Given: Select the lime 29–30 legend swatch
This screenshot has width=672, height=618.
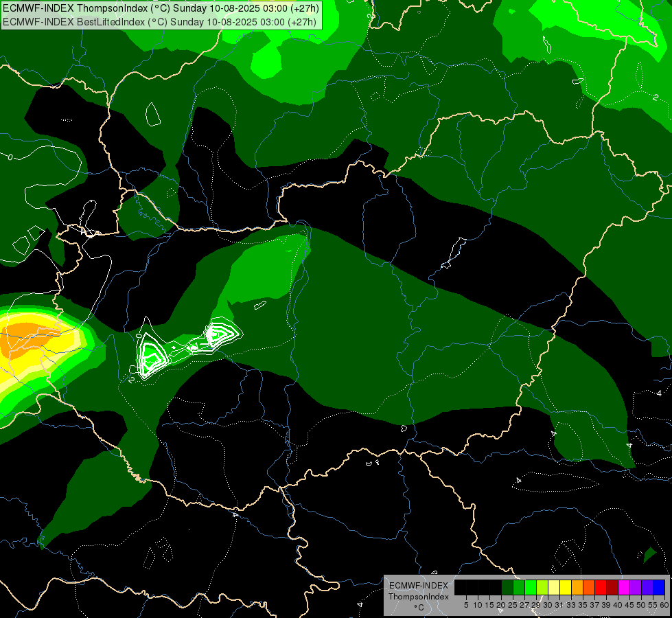Looking at the screenshot, I should click(542, 587).
